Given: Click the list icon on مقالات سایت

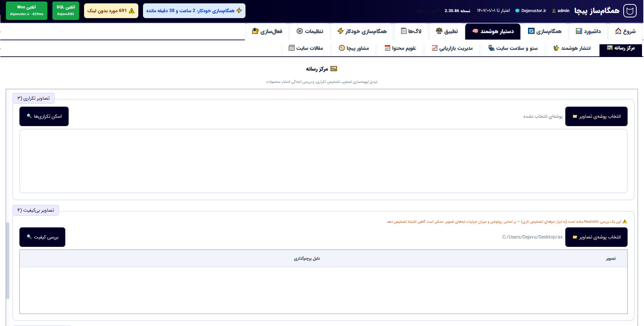Looking at the screenshot, I should (x=292, y=48).
